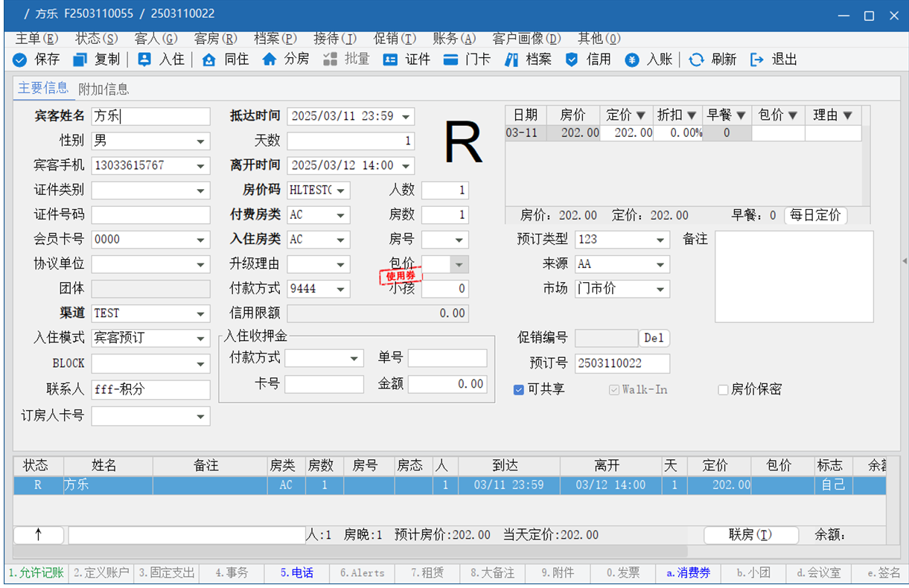
Task: Click the 联房 button
Action: coord(750,535)
